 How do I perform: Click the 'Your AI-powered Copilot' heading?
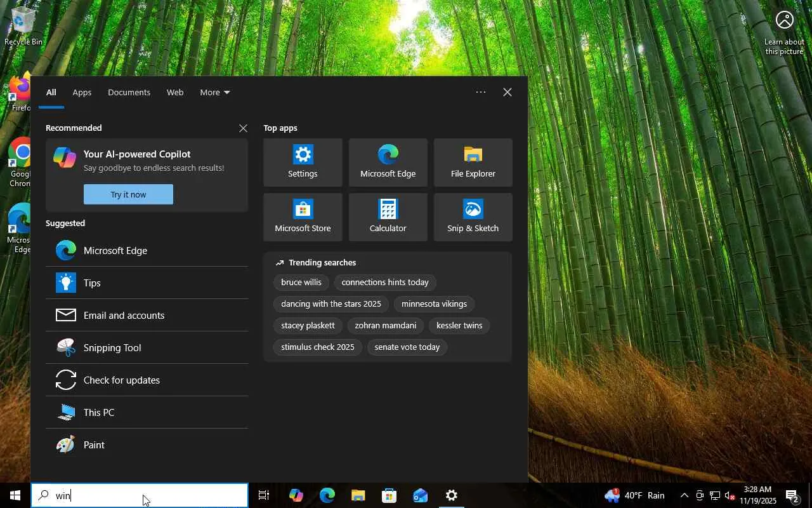pos(137,154)
